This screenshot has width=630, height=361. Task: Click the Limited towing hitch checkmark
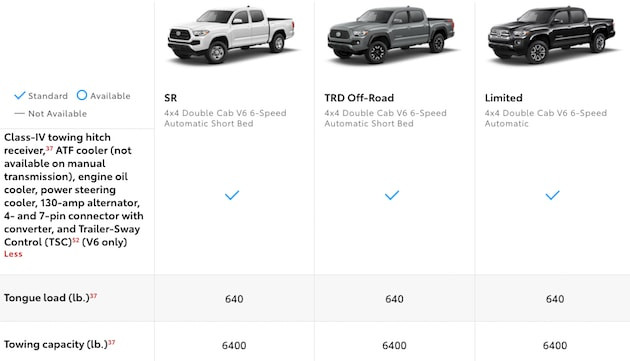coord(552,195)
